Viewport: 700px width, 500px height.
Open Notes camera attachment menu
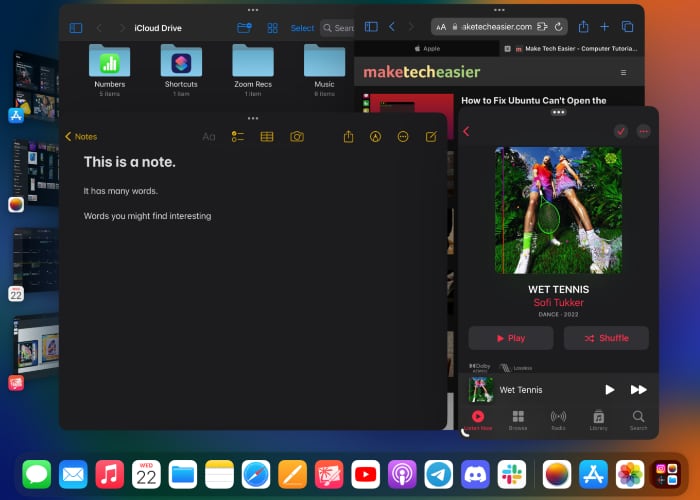(x=297, y=137)
